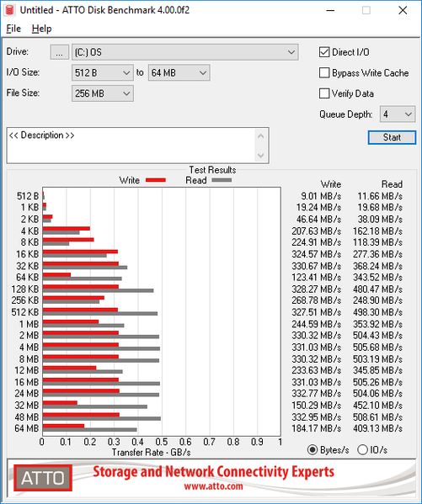422x504 pixels.
Task: Click the Test Results group title
Action: 212,170
